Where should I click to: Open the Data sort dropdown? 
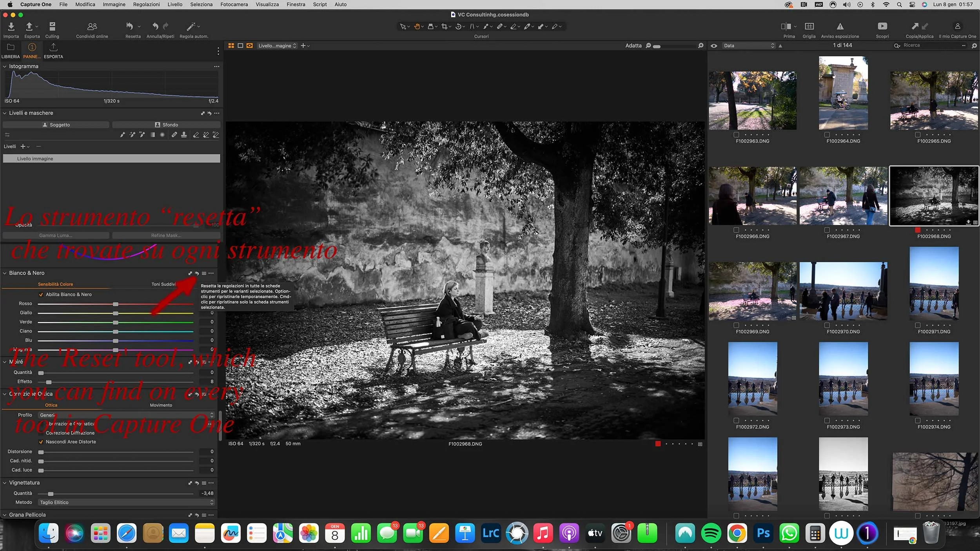click(749, 46)
